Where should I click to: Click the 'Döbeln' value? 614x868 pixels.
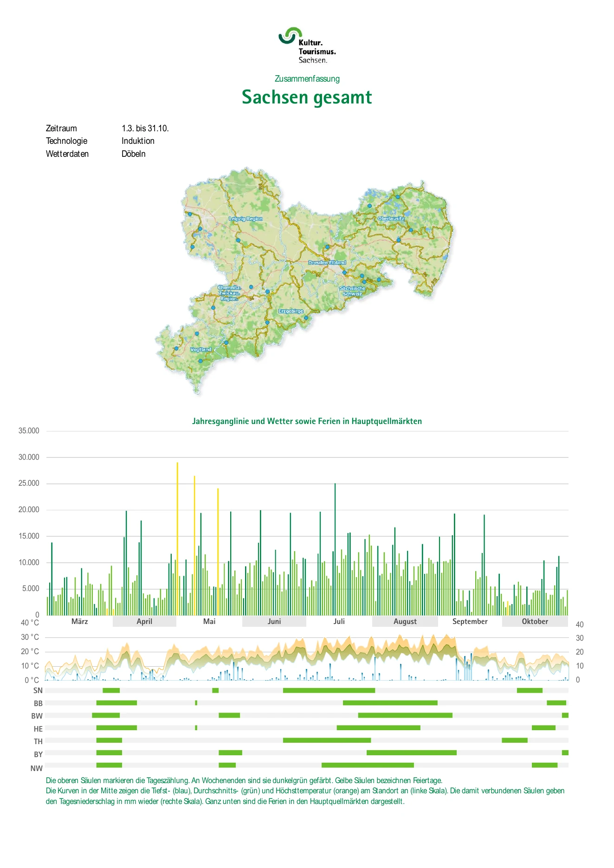coord(134,154)
